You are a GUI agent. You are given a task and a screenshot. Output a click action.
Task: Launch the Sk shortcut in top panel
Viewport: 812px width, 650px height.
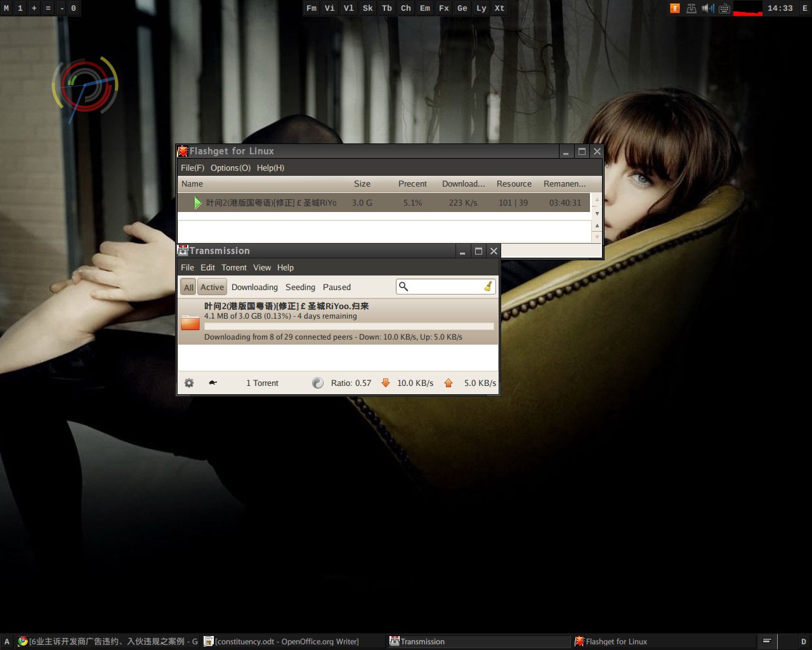tap(367, 8)
